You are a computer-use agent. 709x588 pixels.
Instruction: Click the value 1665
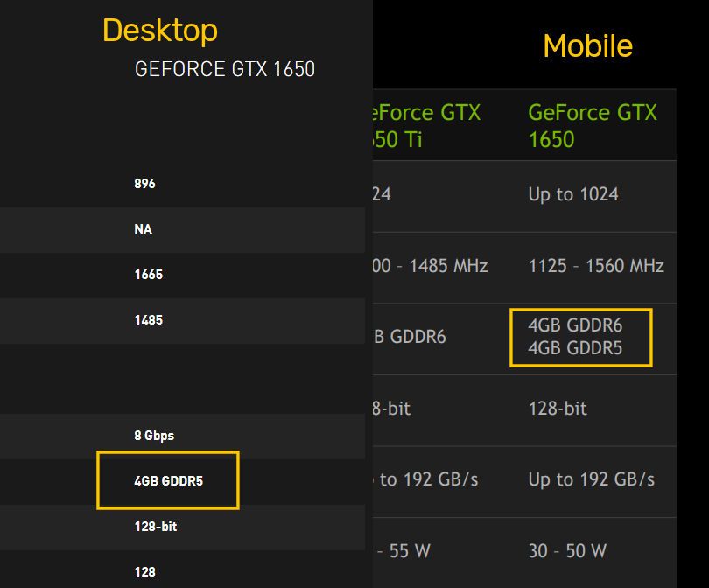coord(148,275)
